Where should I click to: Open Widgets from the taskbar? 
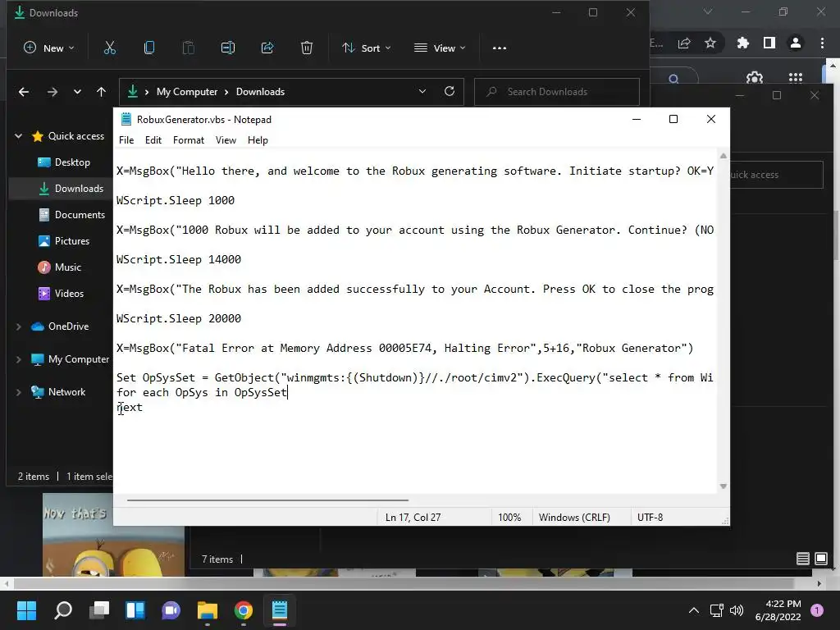(x=135, y=610)
